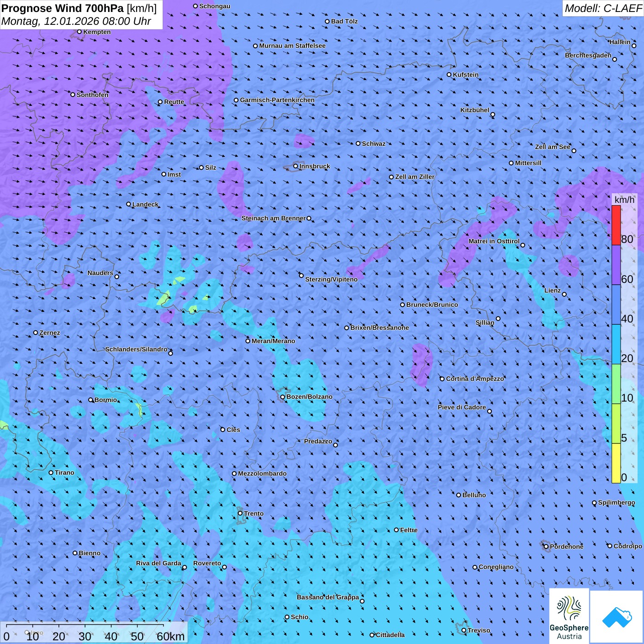This screenshot has width=644, height=644.
Task: Click the 'Cles' label
Action: pyautogui.click(x=233, y=430)
